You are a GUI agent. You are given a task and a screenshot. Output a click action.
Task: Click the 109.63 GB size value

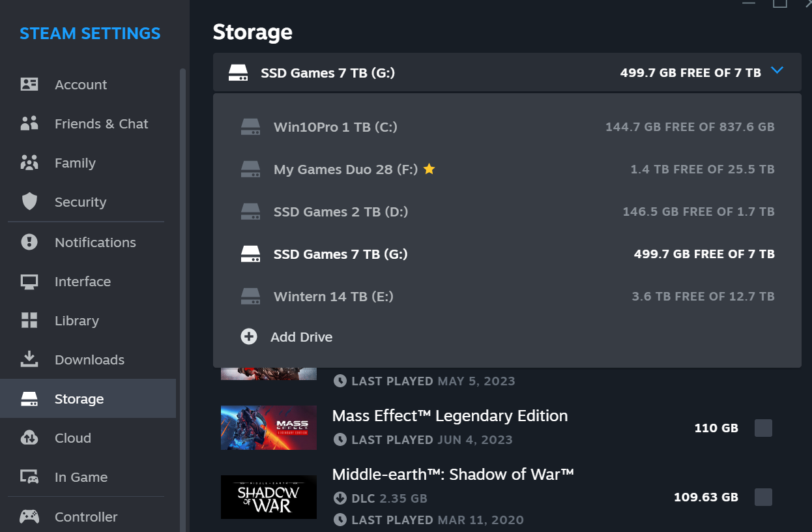click(x=706, y=497)
